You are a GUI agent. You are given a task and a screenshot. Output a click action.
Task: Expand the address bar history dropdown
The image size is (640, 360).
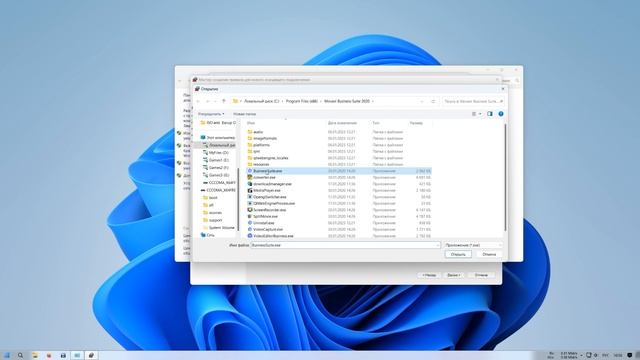tap(422, 101)
